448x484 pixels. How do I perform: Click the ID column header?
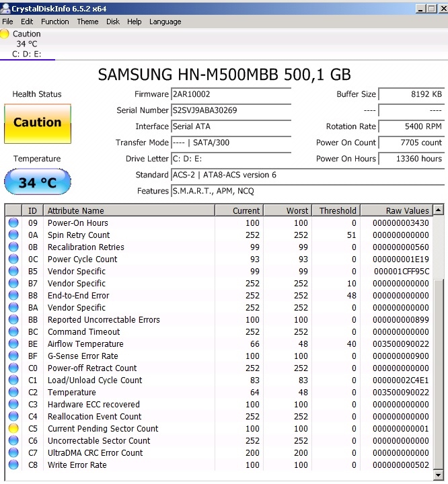pos(32,210)
